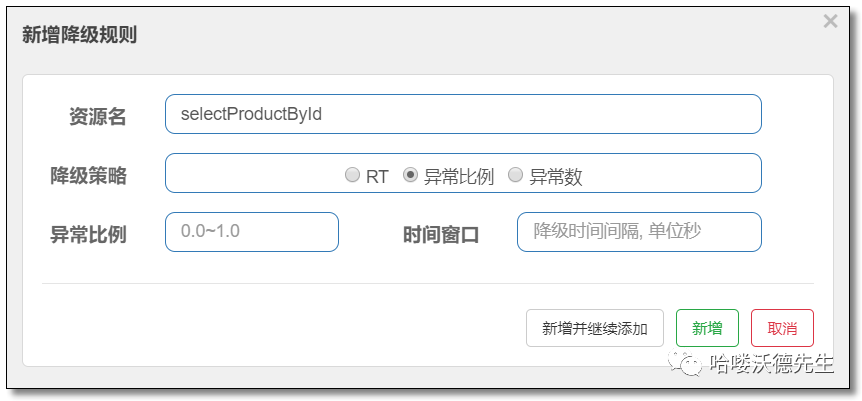Focus the 资源名 field containing selectProductById
862x401 pixels.
[463, 114]
